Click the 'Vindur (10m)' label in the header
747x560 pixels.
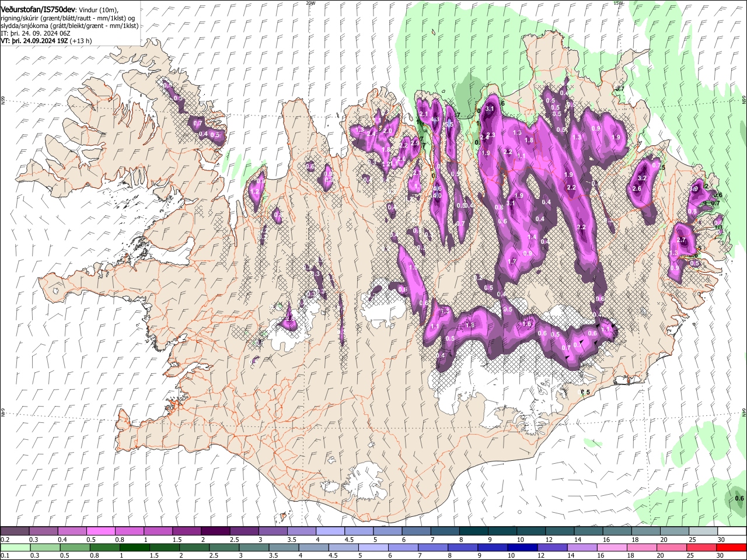coord(99,10)
